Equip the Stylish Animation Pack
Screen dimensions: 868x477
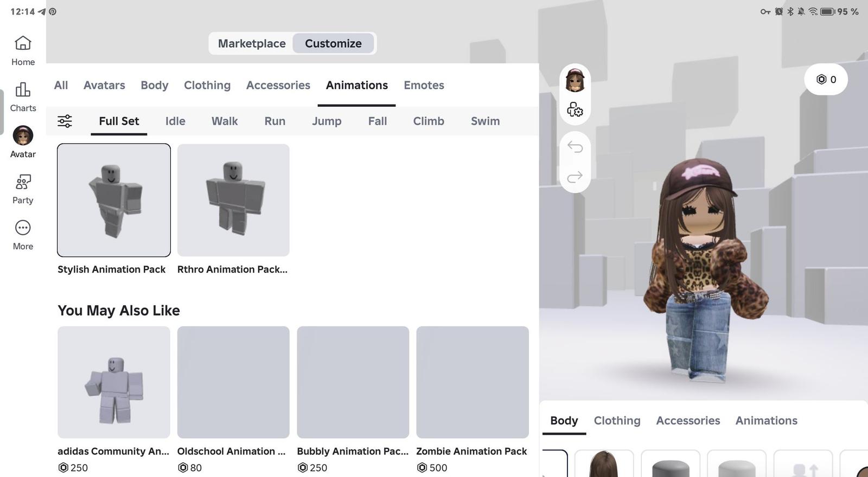pyautogui.click(x=114, y=200)
